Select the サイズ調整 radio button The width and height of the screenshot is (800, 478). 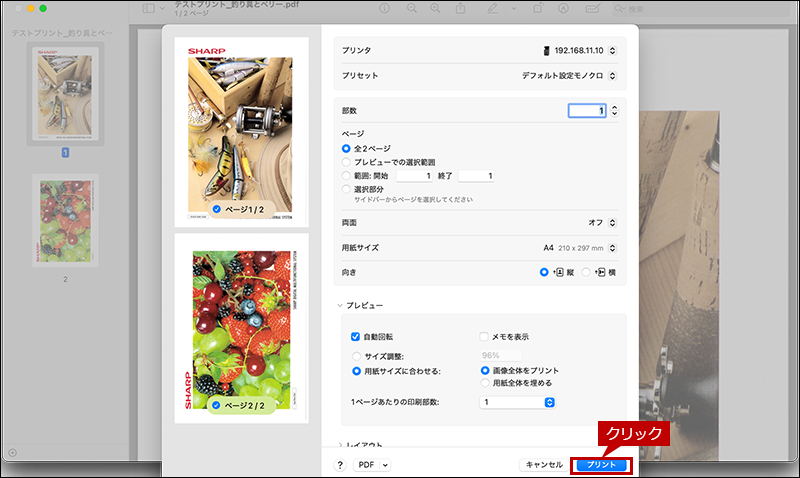click(x=355, y=355)
